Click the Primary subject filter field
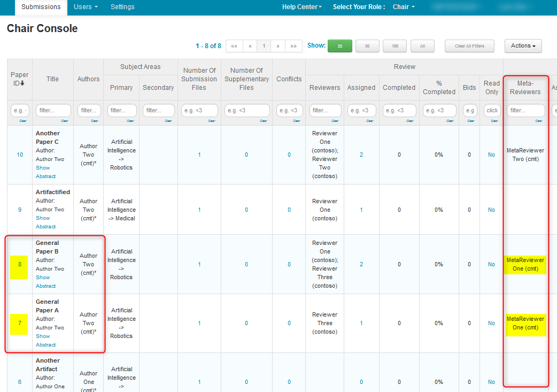The width and height of the screenshot is (557, 392). click(x=122, y=110)
